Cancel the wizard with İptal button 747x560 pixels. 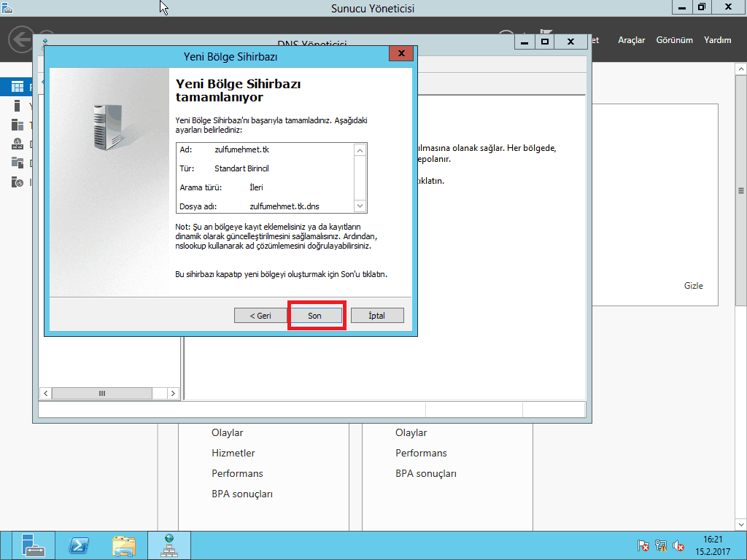click(377, 315)
